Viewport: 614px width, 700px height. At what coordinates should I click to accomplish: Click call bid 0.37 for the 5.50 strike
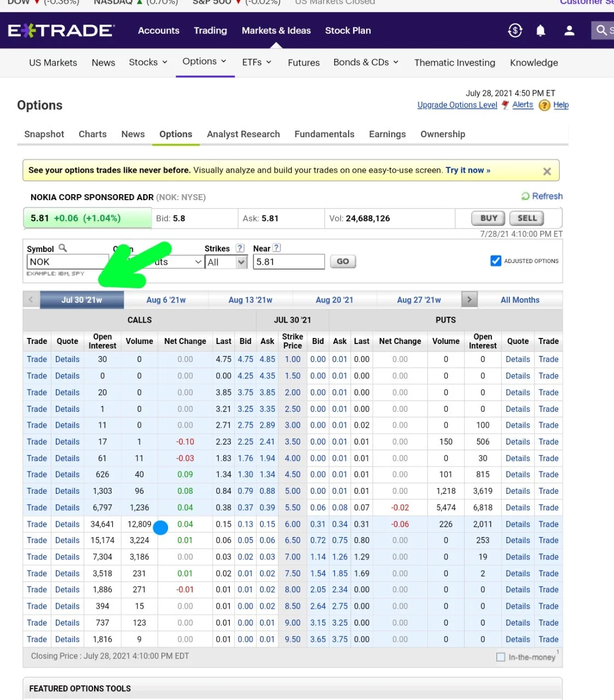pos(246,507)
